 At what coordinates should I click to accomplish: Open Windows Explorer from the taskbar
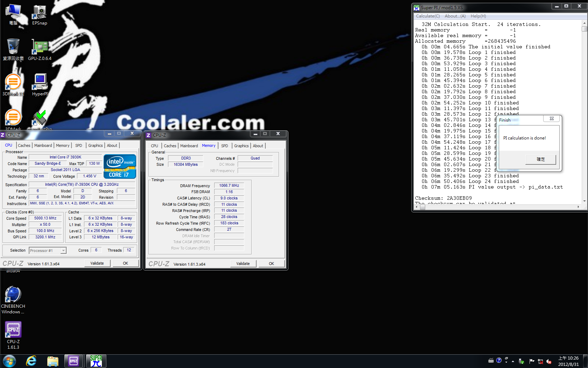point(52,361)
